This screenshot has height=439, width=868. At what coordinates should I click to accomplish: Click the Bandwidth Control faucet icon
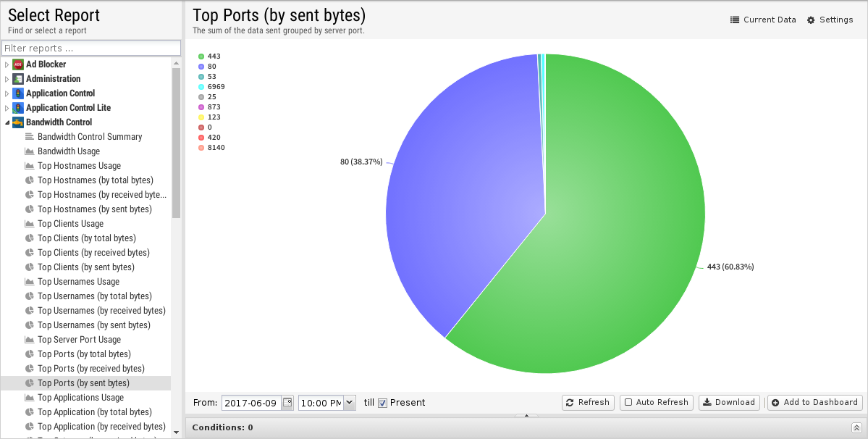click(17, 122)
